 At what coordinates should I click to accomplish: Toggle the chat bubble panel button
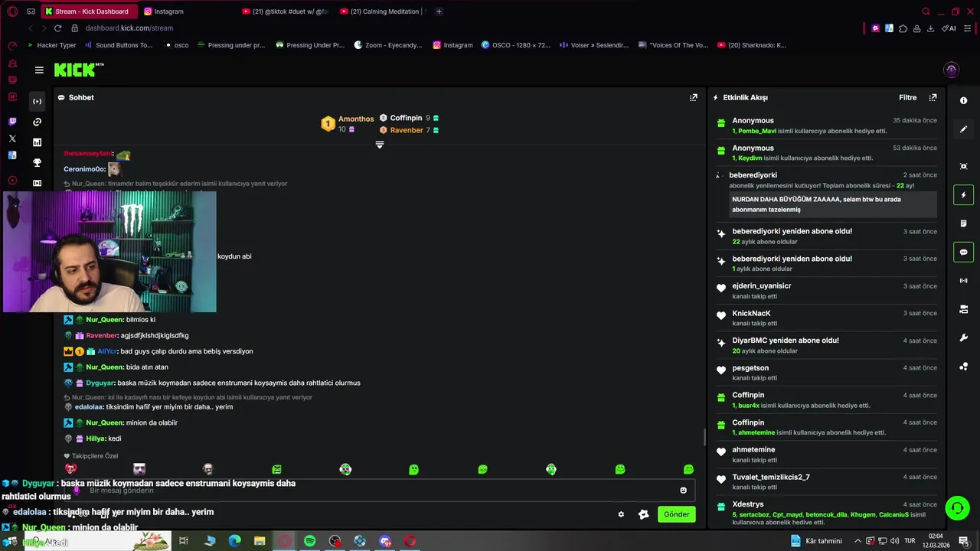point(963,252)
